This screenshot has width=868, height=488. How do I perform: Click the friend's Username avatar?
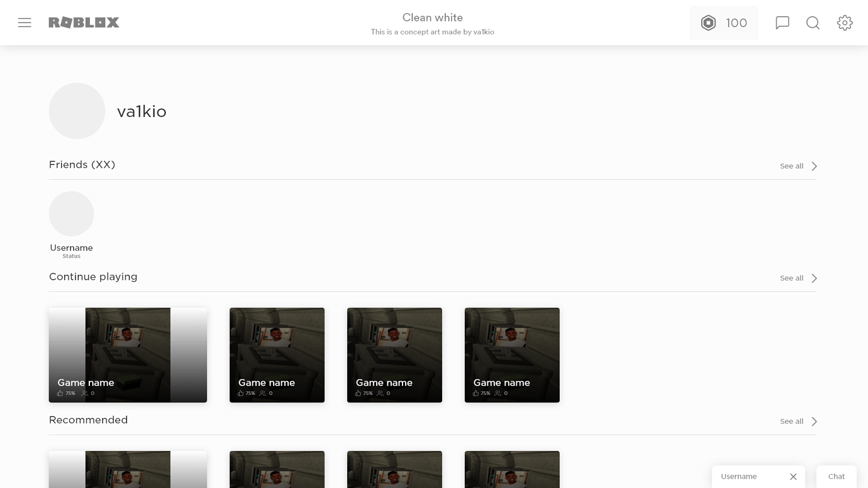pos(71,213)
